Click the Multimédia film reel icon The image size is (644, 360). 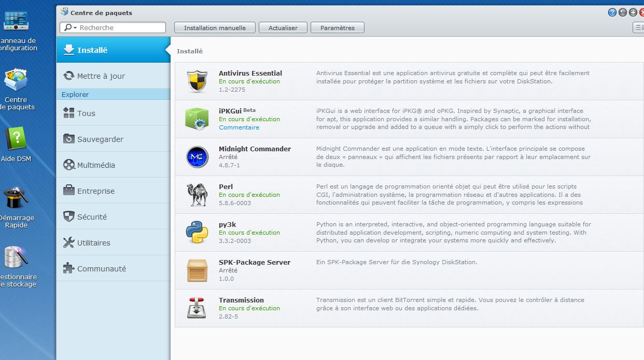pyautogui.click(x=68, y=165)
